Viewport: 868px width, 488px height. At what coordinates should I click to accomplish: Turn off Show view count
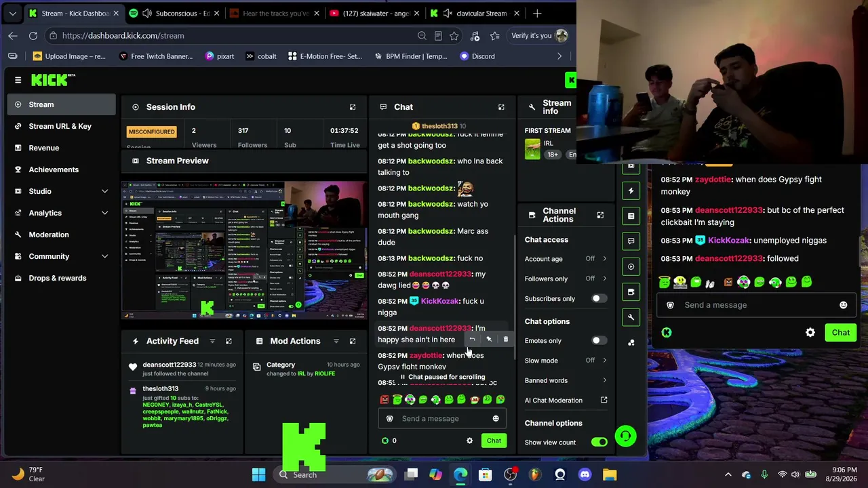599,443
